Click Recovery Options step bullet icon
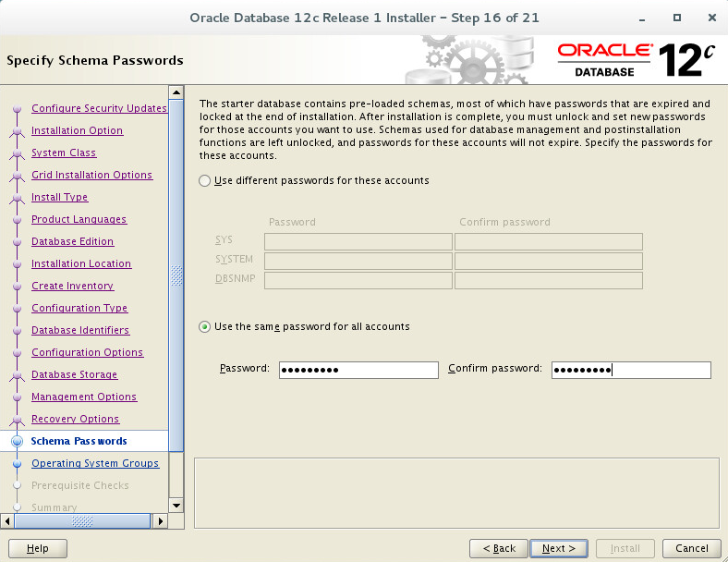 pyautogui.click(x=18, y=420)
